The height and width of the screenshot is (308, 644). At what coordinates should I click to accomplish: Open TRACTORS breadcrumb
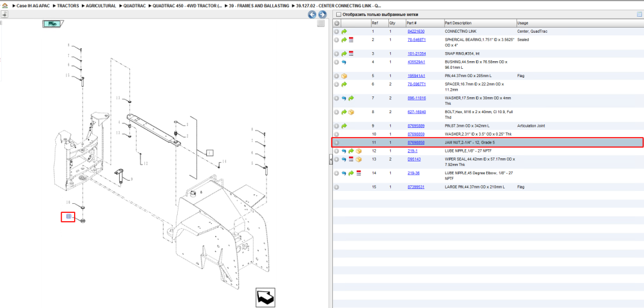(x=68, y=6)
